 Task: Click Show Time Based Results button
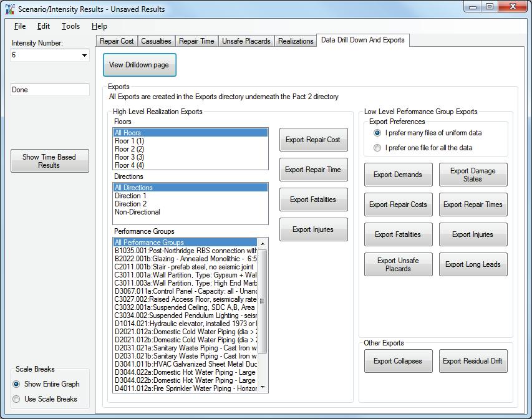(x=49, y=161)
